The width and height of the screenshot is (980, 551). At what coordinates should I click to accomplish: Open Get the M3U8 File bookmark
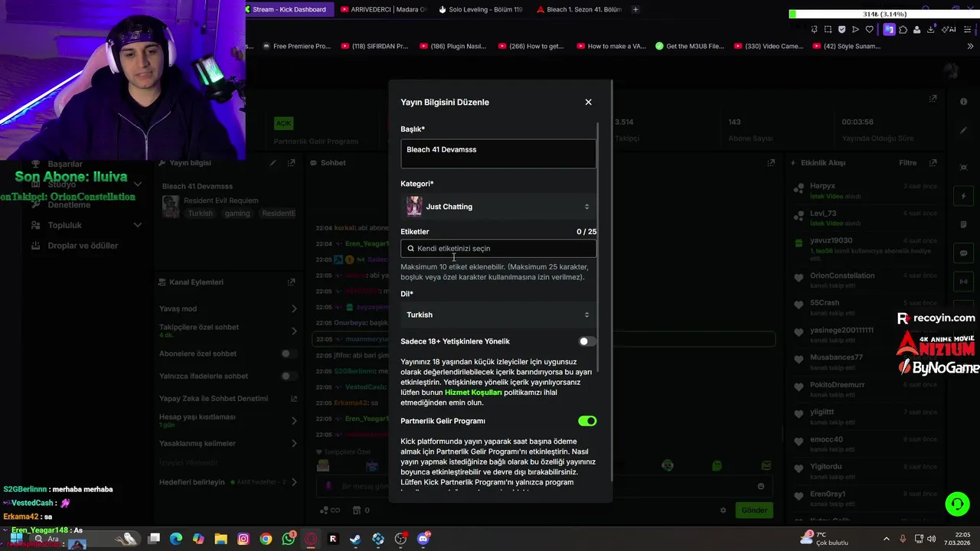click(689, 46)
